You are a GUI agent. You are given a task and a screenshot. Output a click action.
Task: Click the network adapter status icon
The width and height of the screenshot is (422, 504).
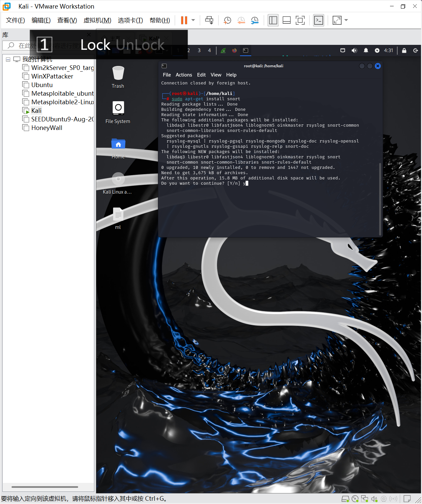[365, 499]
